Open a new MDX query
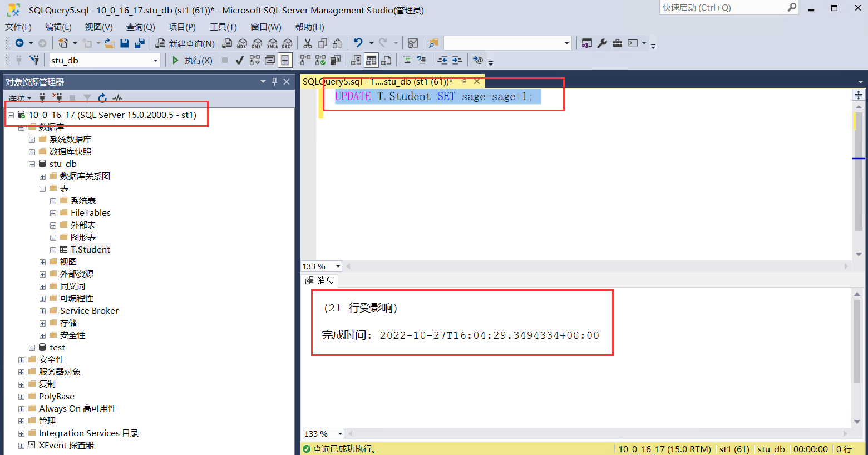Screen dimensions: 868x455 click(242, 43)
